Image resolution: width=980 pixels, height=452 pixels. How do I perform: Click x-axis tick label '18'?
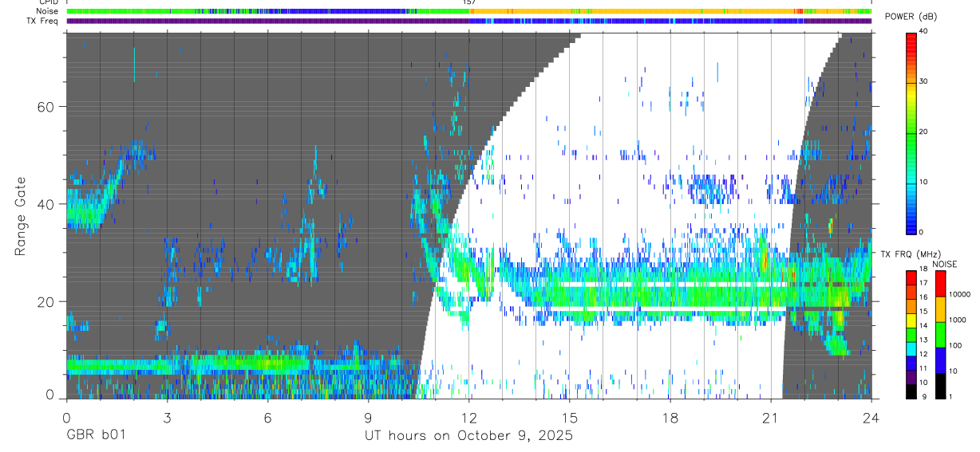point(670,418)
